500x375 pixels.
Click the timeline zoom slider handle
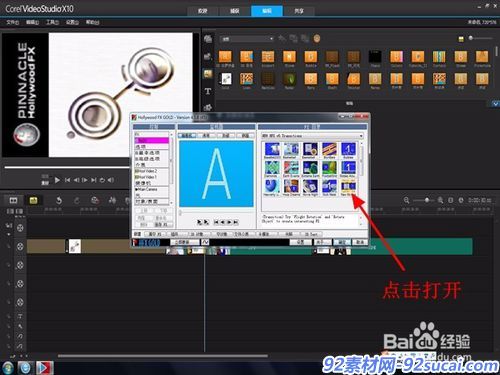tap(426, 200)
